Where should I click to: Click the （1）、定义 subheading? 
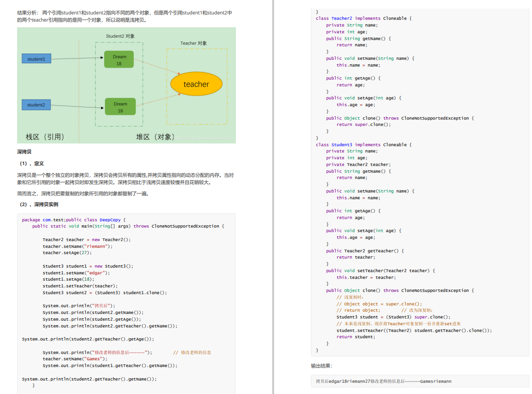(31, 163)
